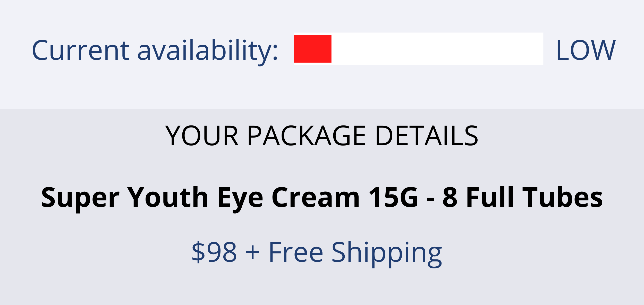Click the "Eye Cream" words in title
The image size is (644, 305).
click(x=289, y=199)
